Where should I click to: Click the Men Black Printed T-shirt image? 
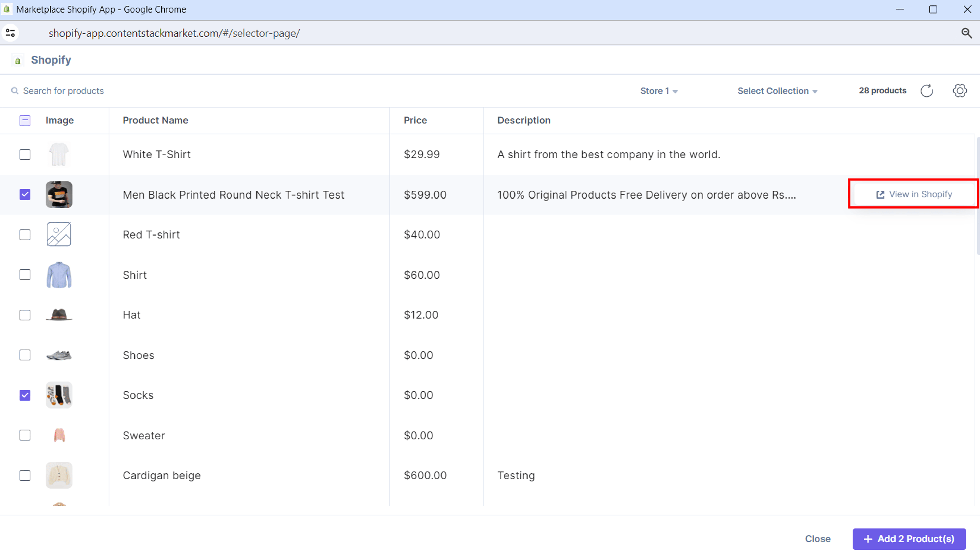pyautogui.click(x=59, y=195)
